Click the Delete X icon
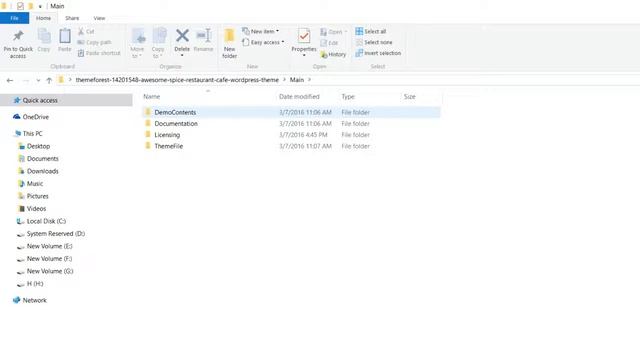Screen dimensions: 640x360 (x=182, y=36)
